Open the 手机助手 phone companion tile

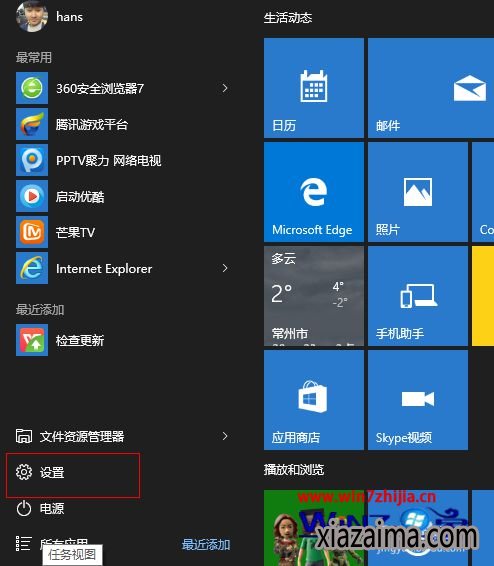[x=418, y=296]
